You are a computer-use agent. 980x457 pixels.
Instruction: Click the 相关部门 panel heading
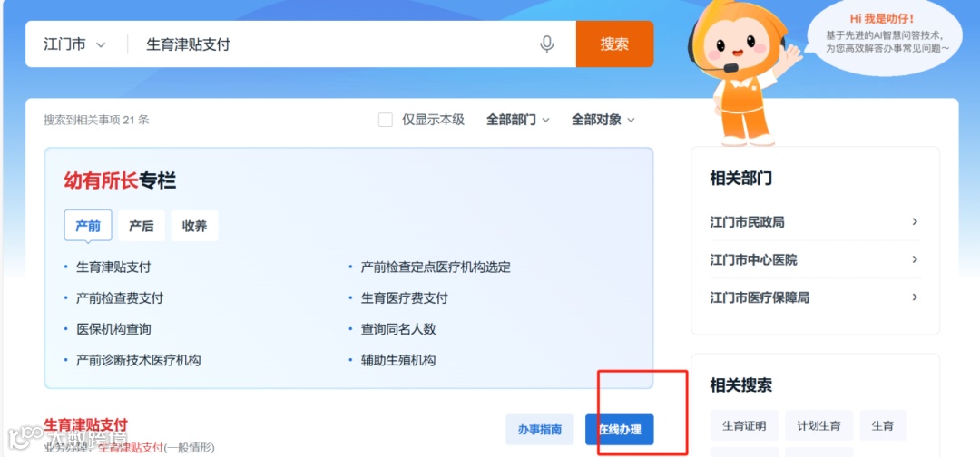click(740, 179)
